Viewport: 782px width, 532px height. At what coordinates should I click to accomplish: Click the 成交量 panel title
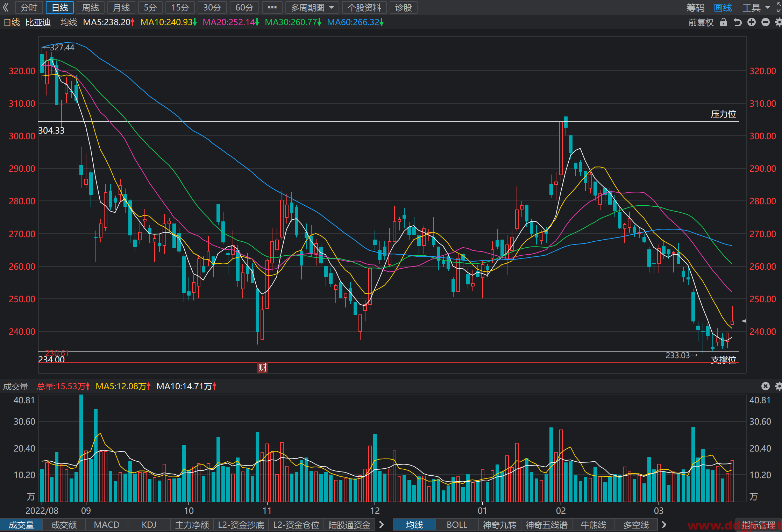click(x=16, y=386)
